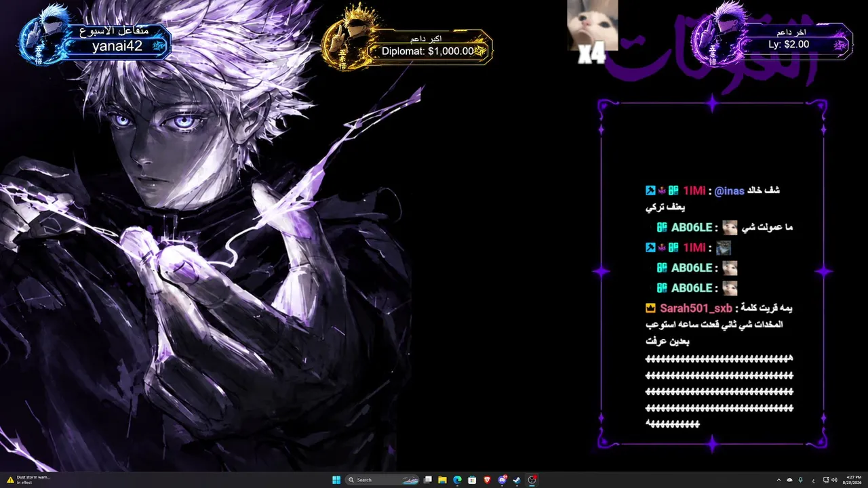Open the Microsoft Store taskbar icon
The image size is (868, 488).
472,480
